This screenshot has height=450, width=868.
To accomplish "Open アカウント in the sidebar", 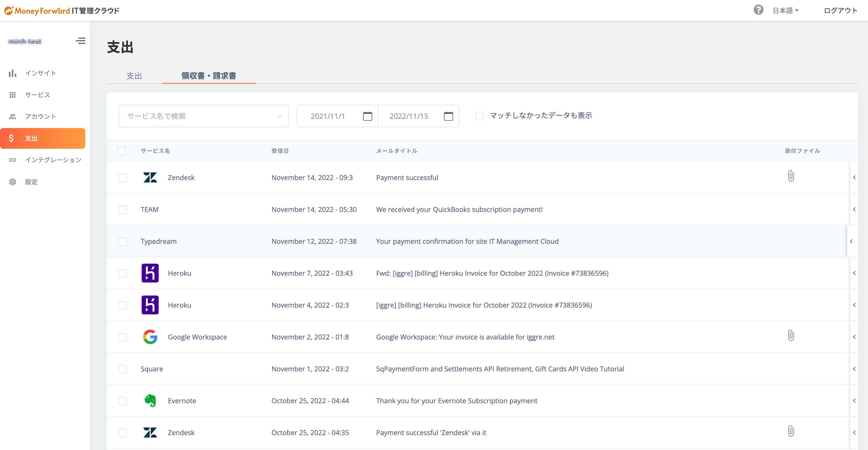I will [x=41, y=117].
